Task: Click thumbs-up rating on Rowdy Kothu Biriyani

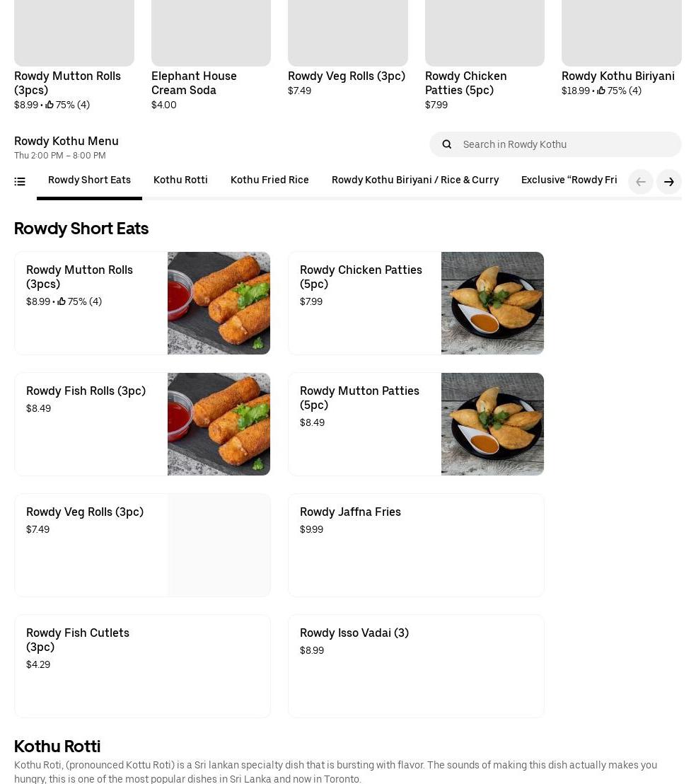Action: pyautogui.click(x=601, y=91)
